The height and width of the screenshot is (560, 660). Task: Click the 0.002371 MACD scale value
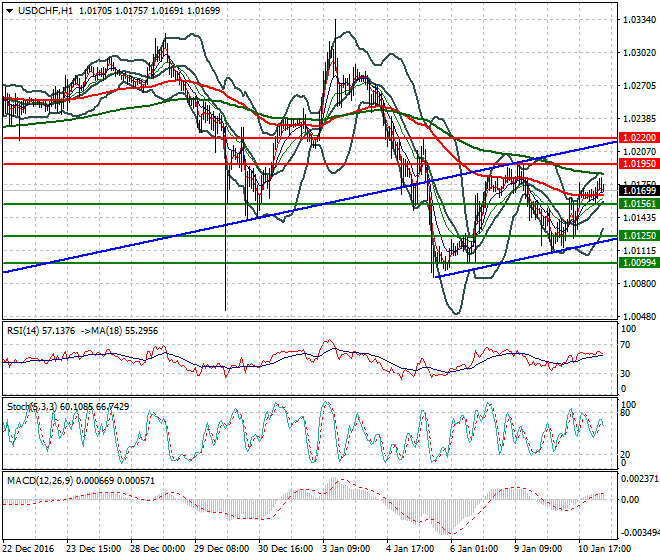pos(639,478)
